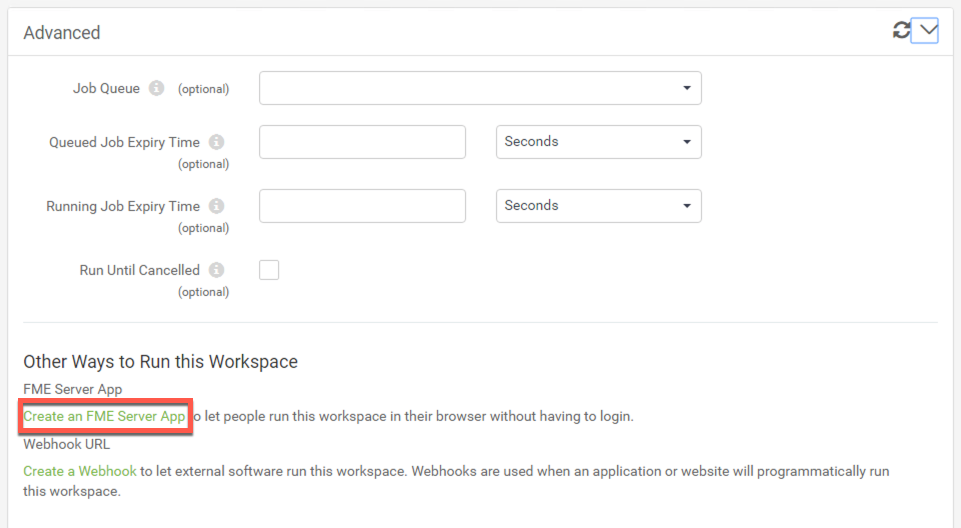Click the refresh icon in Advanced header

point(901,30)
